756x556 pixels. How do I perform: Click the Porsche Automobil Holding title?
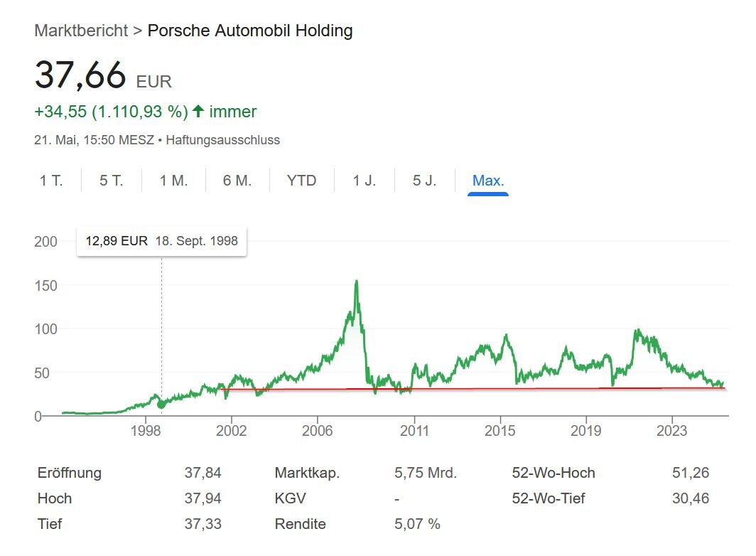click(x=250, y=31)
